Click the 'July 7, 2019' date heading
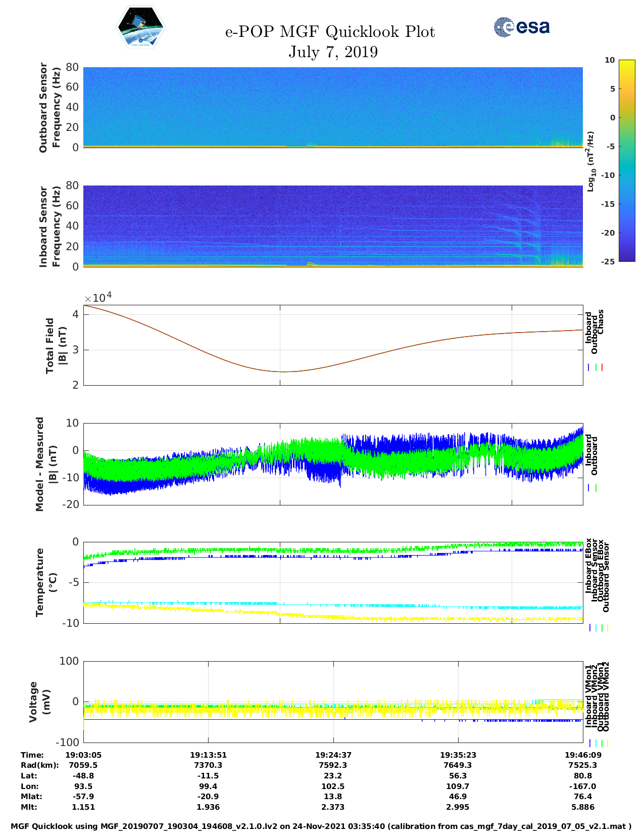This screenshot has width=644, height=834. [x=333, y=52]
